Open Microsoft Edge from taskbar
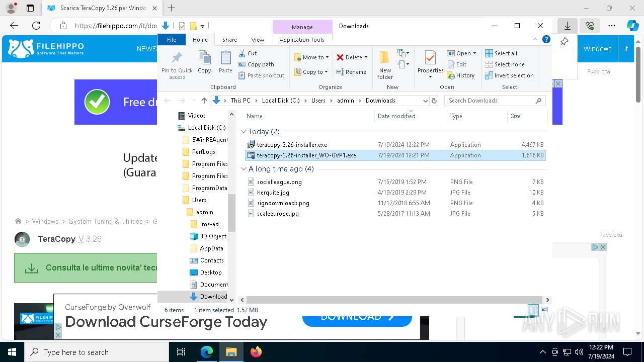Viewport: 644px width, 362px height. click(207, 352)
